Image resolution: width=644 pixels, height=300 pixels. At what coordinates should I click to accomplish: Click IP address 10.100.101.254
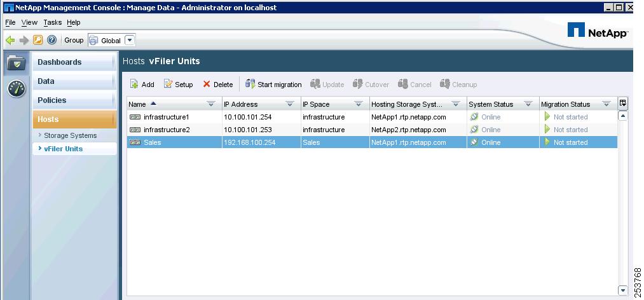coord(248,117)
